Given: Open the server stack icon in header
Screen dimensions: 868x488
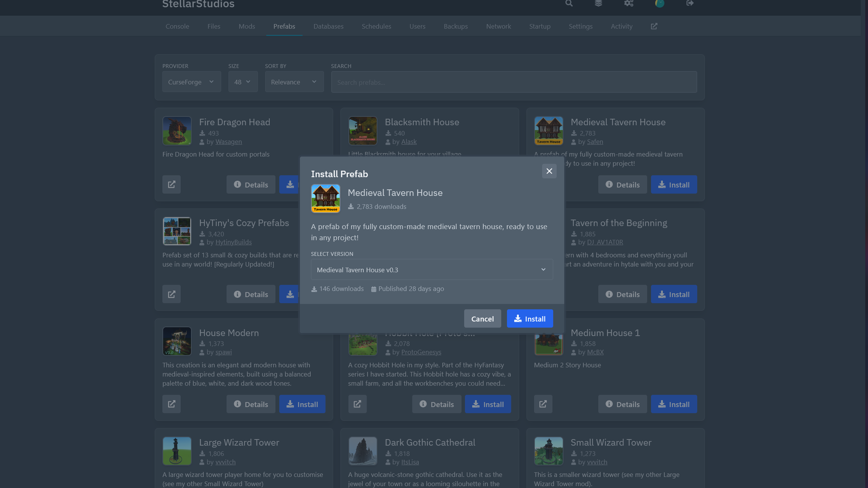Looking at the screenshot, I should tap(598, 3).
